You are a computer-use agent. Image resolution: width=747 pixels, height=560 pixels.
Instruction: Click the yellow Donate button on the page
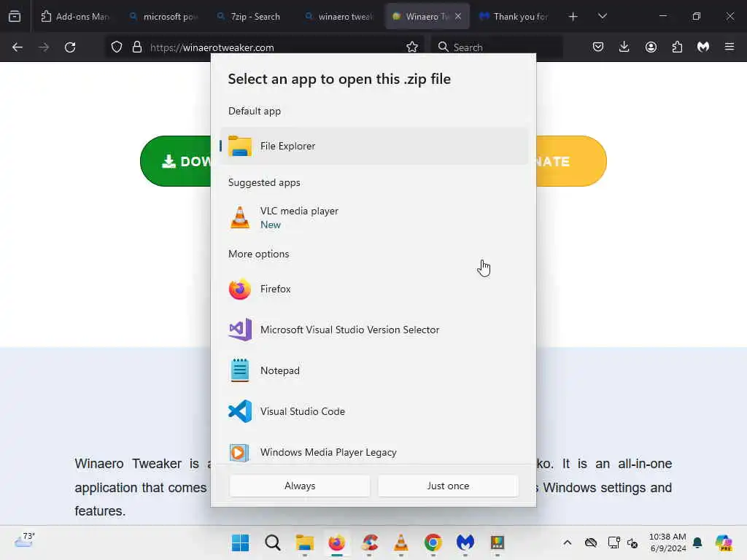(x=571, y=161)
